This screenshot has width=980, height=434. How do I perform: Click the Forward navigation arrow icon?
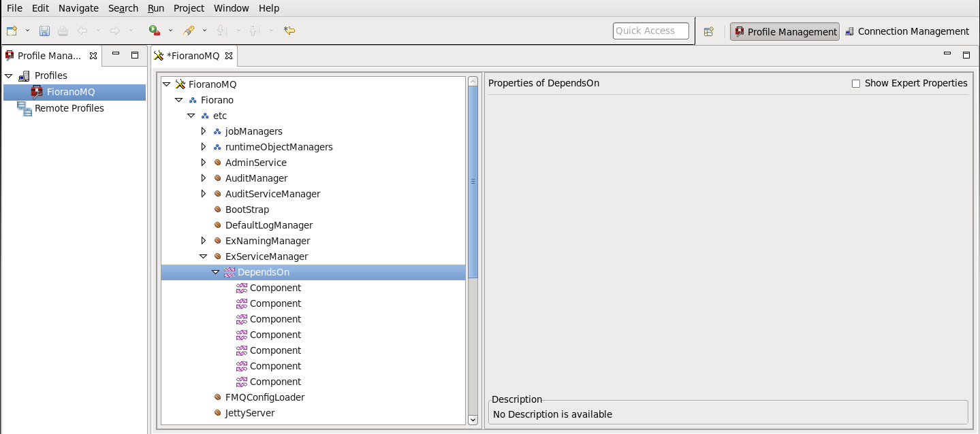(x=114, y=31)
